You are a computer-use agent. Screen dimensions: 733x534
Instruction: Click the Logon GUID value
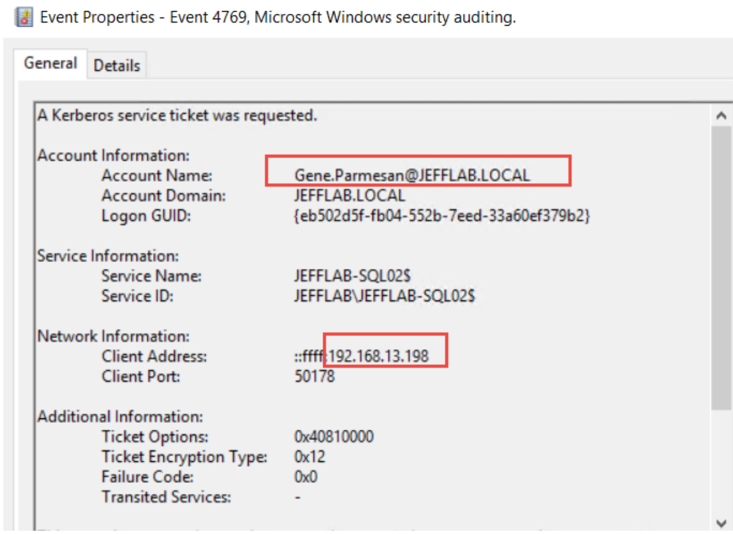coord(441,215)
